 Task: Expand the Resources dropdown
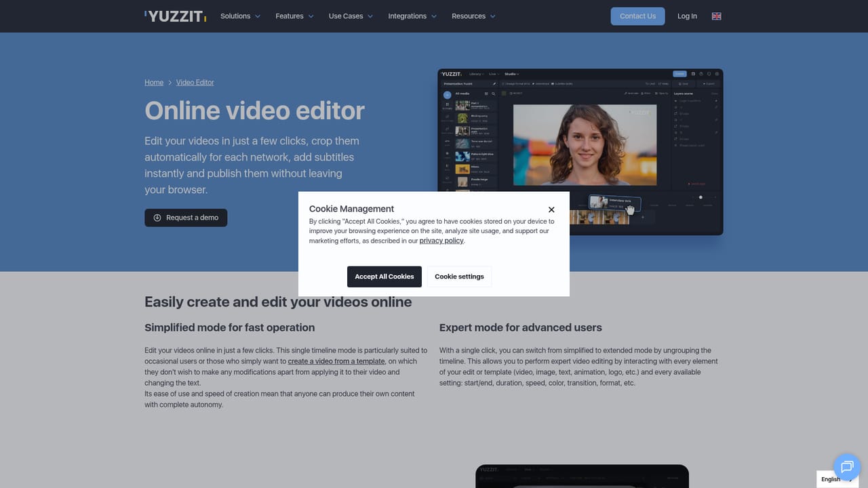473,16
